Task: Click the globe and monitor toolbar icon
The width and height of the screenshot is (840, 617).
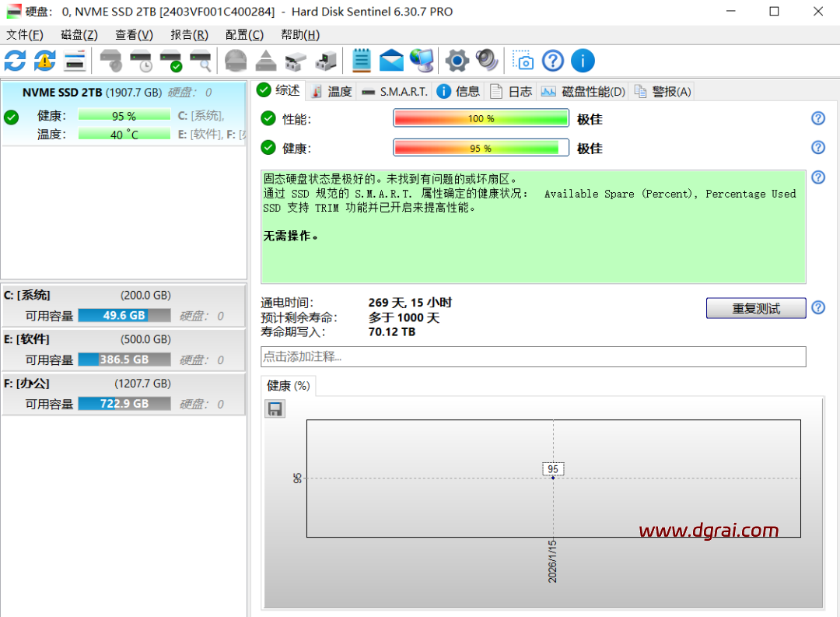Action: pos(422,61)
